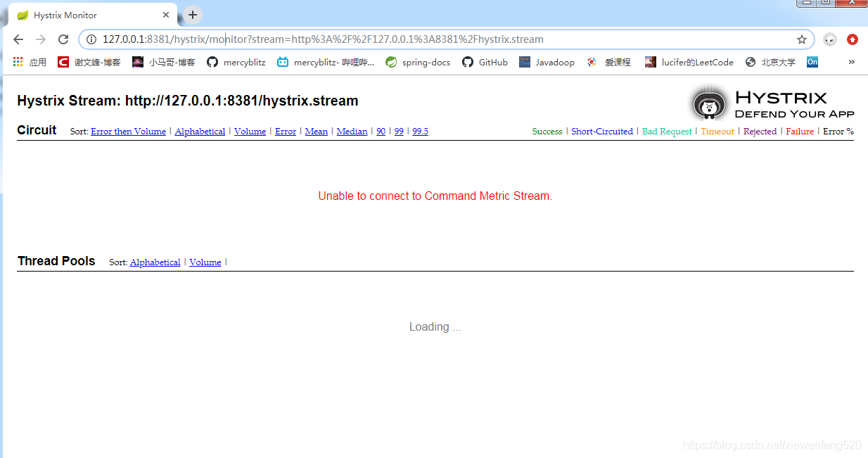Sort circuits by 99.5 percentile
The image size is (868, 458).
pyautogui.click(x=421, y=132)
